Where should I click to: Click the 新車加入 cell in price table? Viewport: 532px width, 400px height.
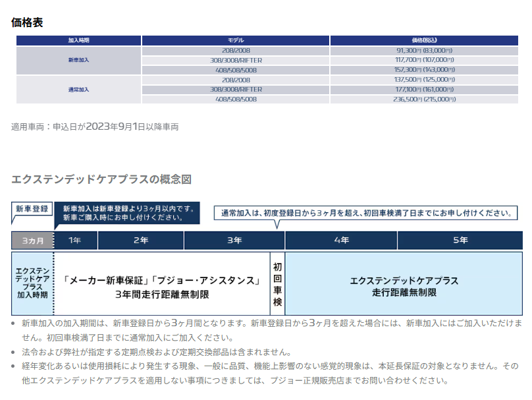click(x=78, y=60)
